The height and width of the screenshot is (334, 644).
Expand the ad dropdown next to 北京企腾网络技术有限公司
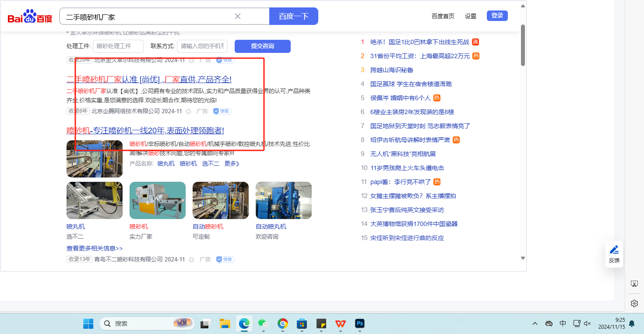[x=189, y=111]
